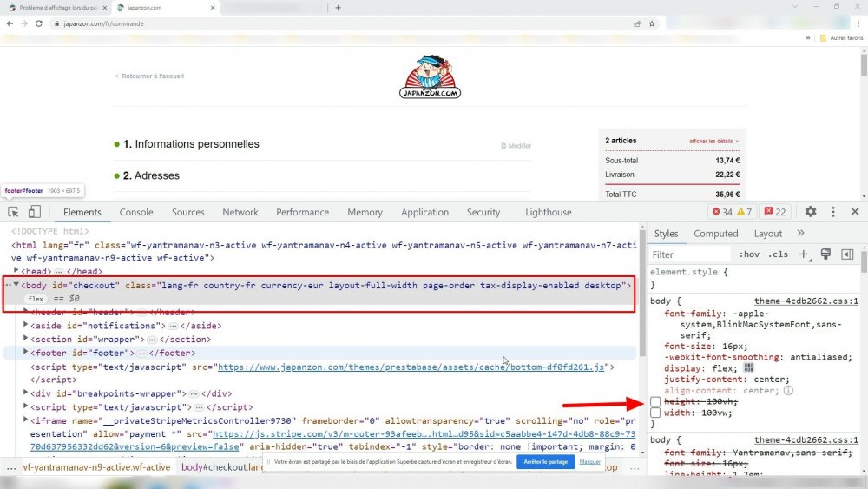Open theme-4cdb2662.css:1 link of first body rule

click(x=806, y=301)
